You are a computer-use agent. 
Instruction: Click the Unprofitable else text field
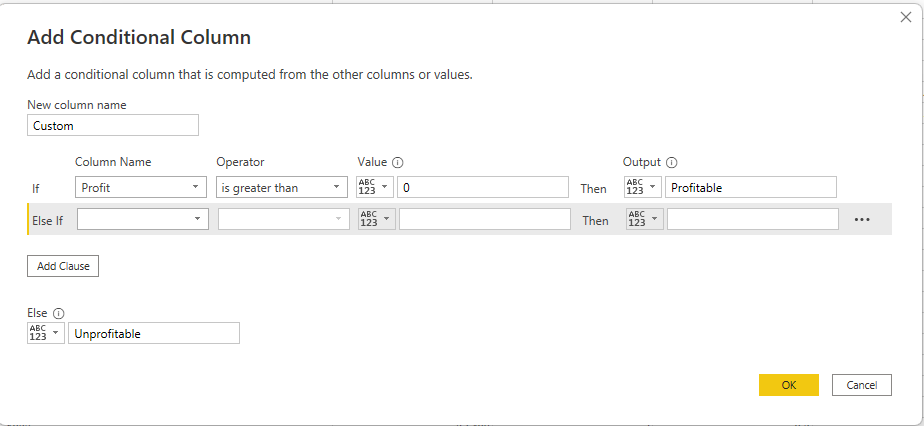[x=154, y=333]
